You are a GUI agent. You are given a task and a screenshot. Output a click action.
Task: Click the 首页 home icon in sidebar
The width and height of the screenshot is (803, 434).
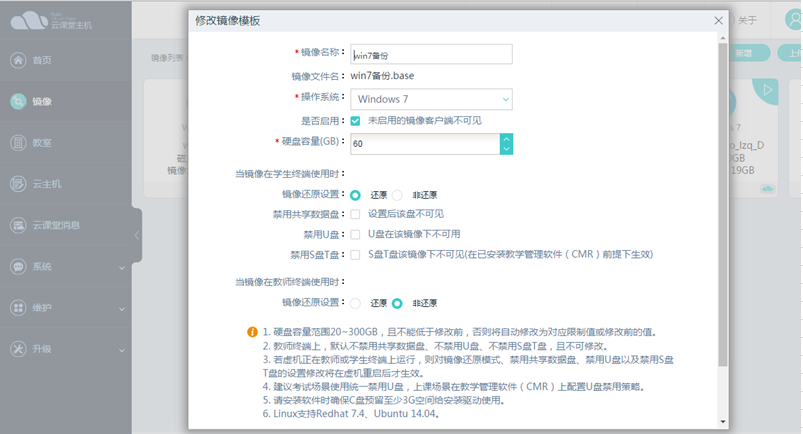pos(17,60)
